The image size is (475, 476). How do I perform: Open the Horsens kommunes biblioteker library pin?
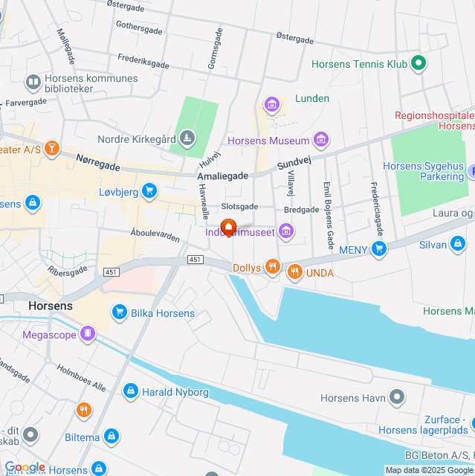pyautogui.click(x=33, y=83)
